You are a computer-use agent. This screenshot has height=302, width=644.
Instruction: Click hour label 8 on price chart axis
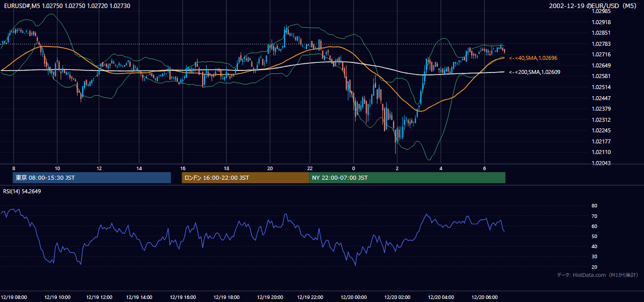coord(14,168)
